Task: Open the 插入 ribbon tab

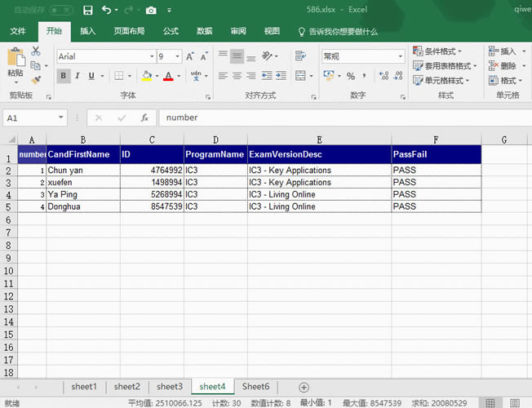Action: coord(87,31)
